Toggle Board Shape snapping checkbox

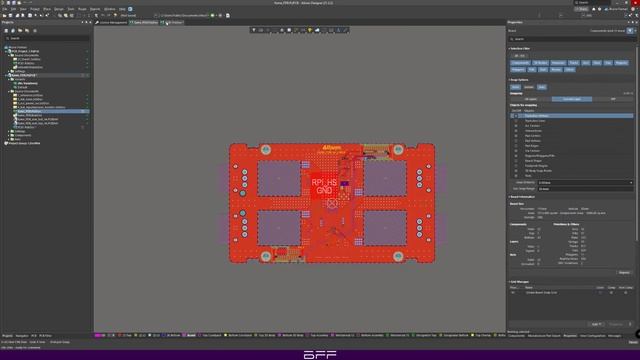point(516,161)
